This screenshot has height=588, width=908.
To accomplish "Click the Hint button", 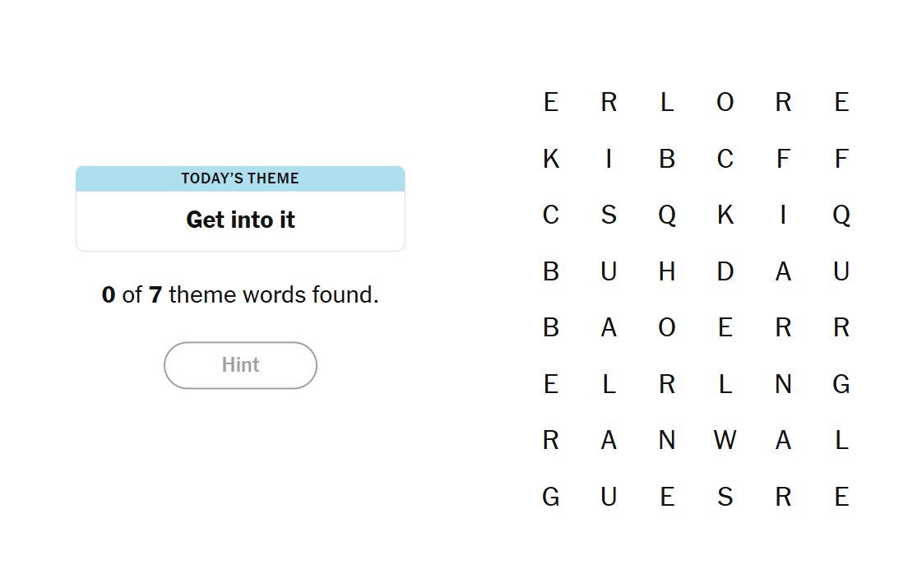I will 240,365.
